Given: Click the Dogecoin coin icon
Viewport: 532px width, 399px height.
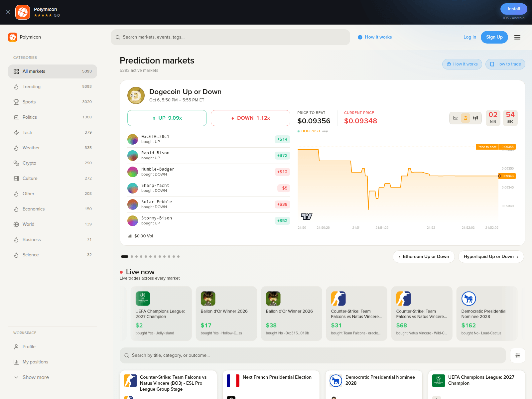Looking at the screenshot, I should [136, 95].
